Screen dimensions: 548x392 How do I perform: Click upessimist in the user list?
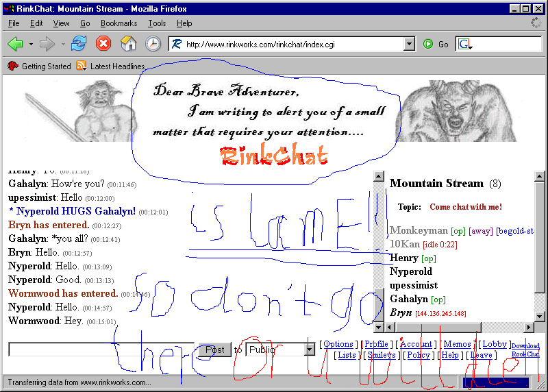[414, 285]
